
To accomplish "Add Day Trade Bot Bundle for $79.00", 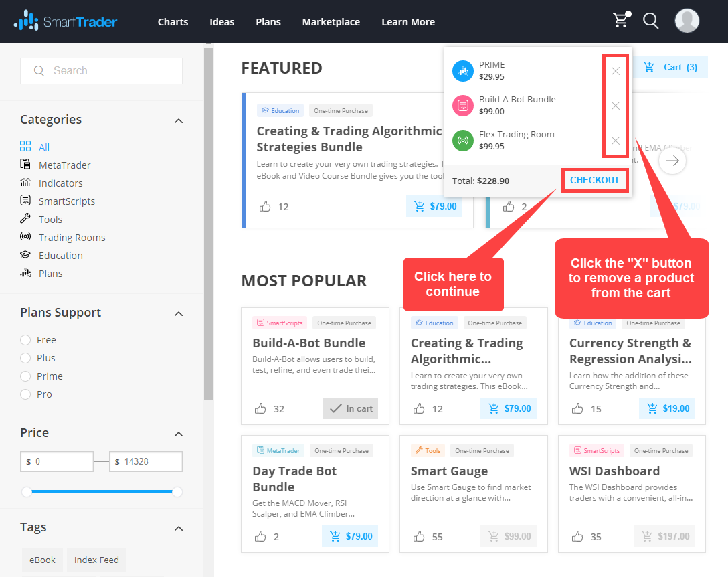I will pyautogui.click(x=350, y=536).
